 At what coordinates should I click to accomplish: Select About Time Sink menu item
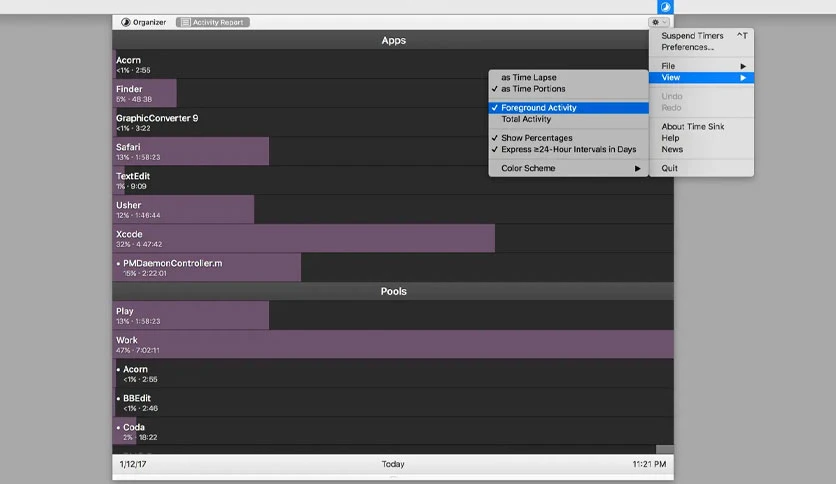tap(701, 126)
